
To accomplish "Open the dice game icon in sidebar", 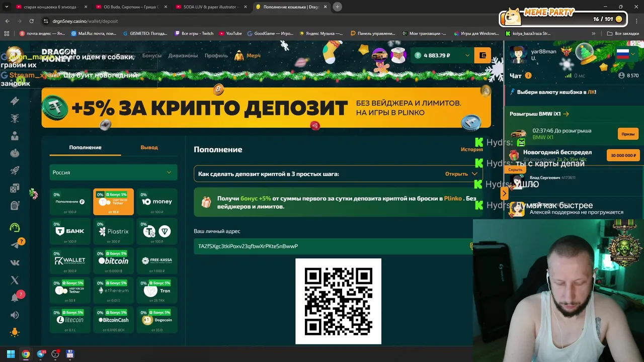I will 15,188.
